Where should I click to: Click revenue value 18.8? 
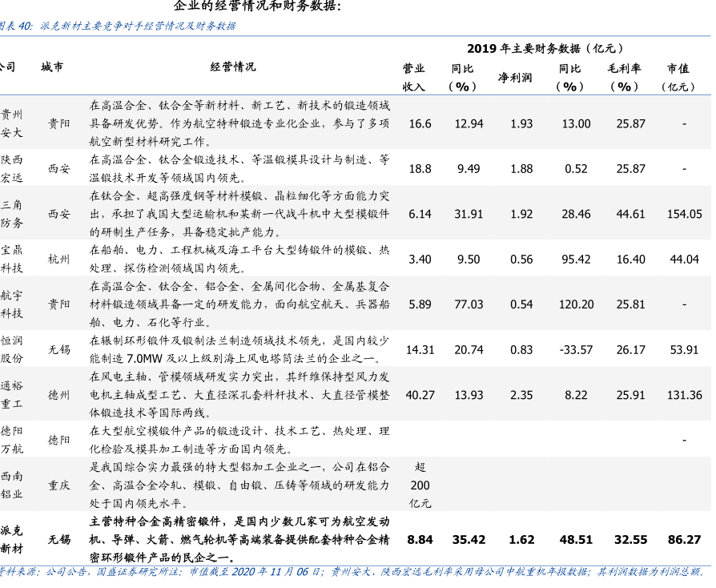click(420, 169)
